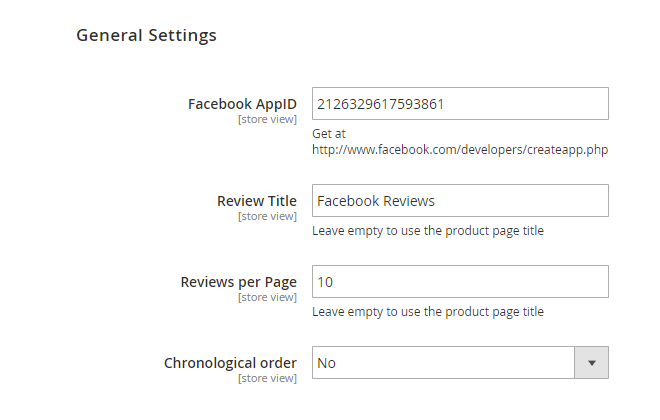The width and height of the screenshot is (660, 420).
Task: Click the Review Title label
Action: click(257, 201)
